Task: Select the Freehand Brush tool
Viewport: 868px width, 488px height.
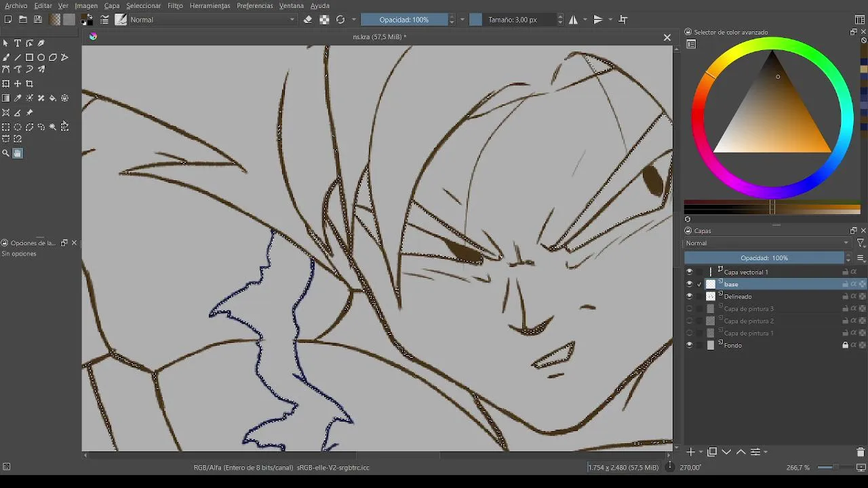Action: (6, 58)
